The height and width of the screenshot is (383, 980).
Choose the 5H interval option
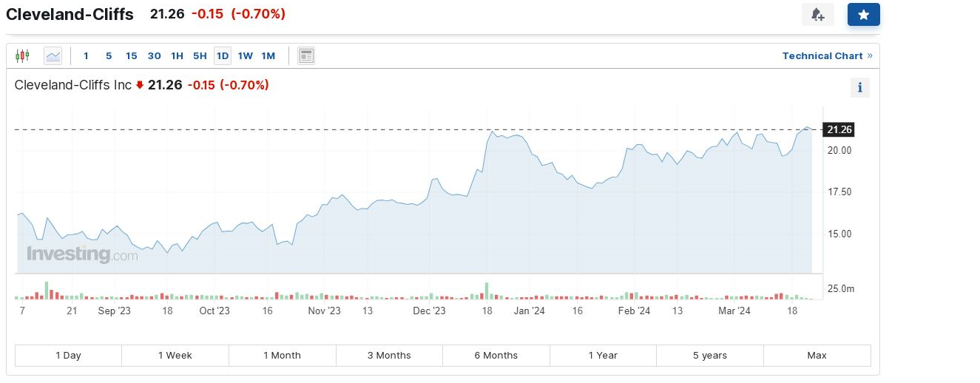pyautogui.click(x=200, y=55)
